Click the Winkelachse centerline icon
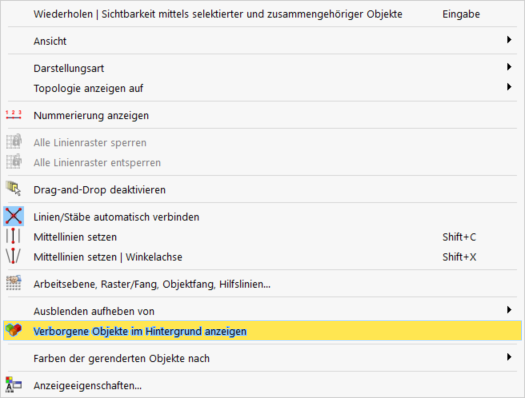 (x=13, y=256)
